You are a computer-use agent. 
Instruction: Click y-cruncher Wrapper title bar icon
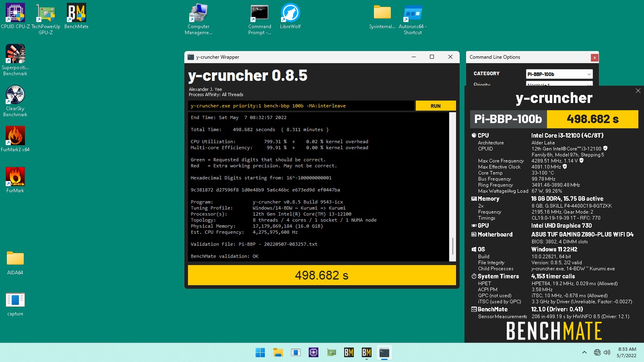point(191,57)
